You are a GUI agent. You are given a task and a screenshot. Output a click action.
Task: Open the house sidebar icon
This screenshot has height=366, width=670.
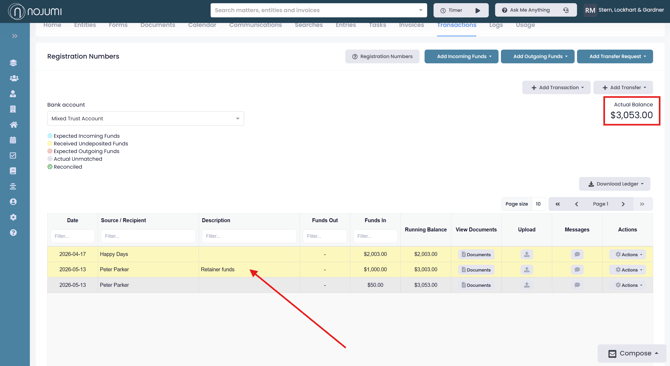click(14, 125)
